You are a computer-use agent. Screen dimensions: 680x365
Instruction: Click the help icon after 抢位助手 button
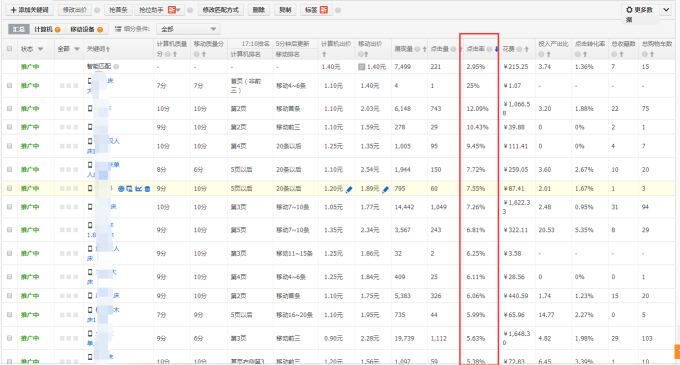pyautogui.click(x=190, y=10)
